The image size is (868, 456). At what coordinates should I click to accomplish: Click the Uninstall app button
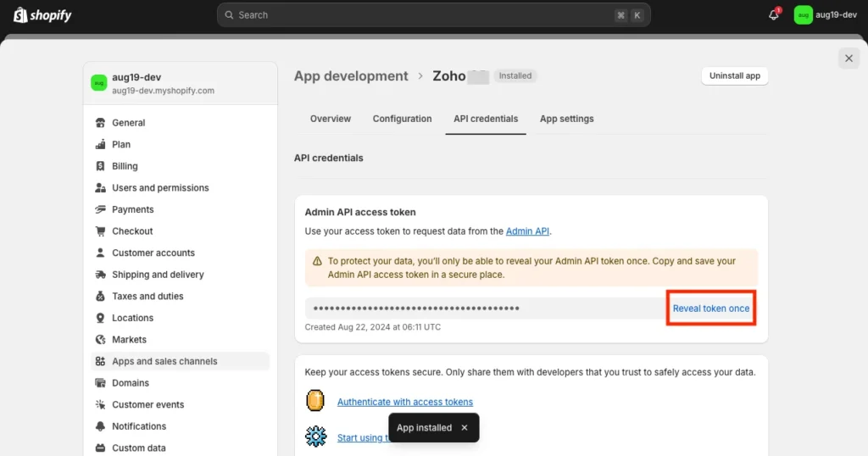coord(734,76)
